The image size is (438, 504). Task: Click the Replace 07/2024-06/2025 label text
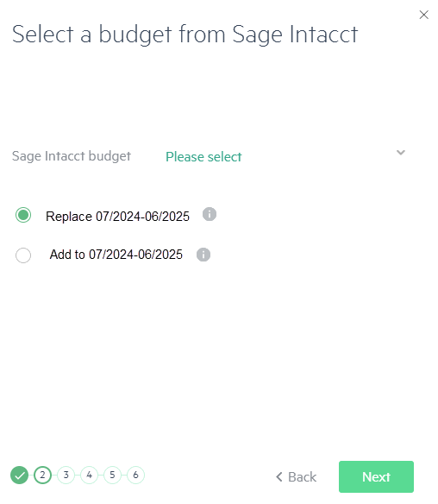coord(117,217)
